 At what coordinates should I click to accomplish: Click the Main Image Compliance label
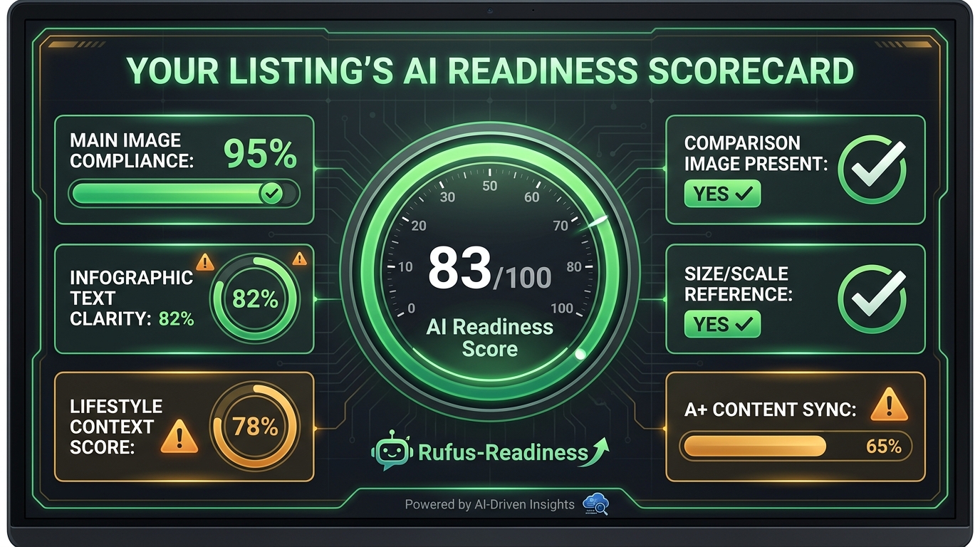132,150
